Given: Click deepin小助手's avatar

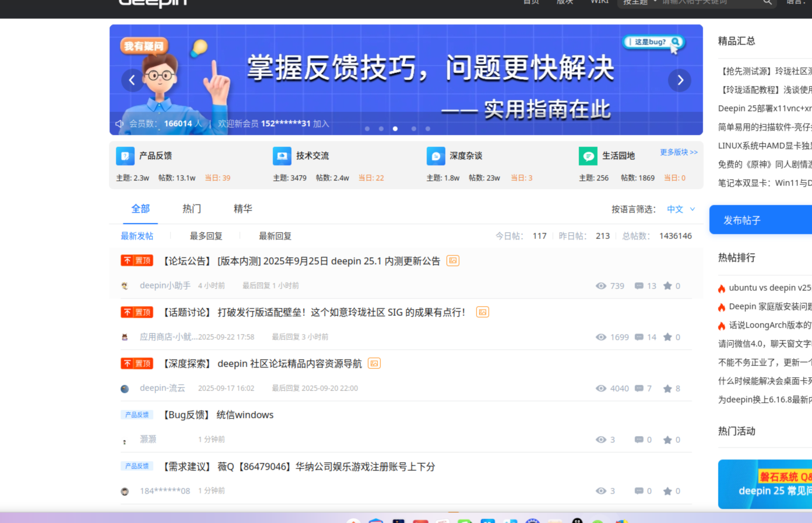Looking at the screenshot, I should (x=125, y=286).
